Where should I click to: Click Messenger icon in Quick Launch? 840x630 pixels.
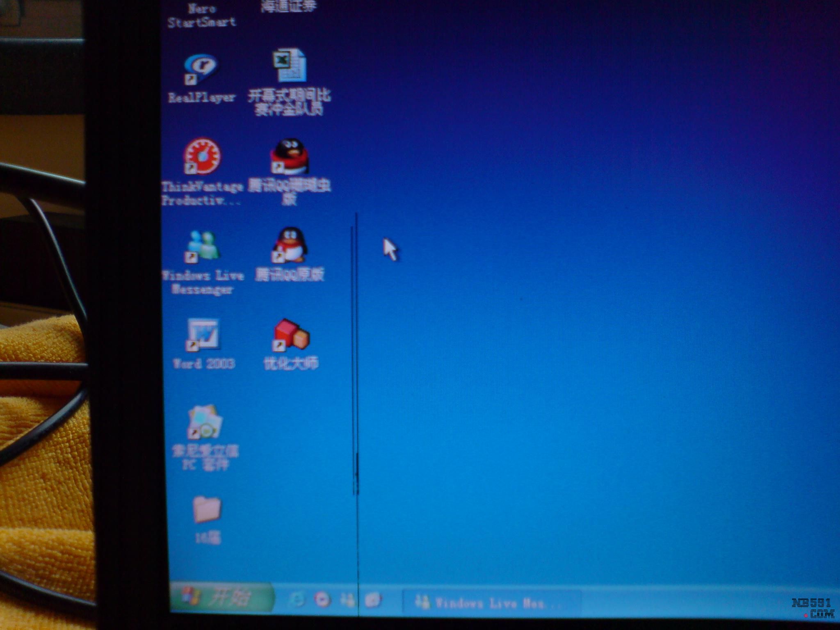tap(347, 600)
